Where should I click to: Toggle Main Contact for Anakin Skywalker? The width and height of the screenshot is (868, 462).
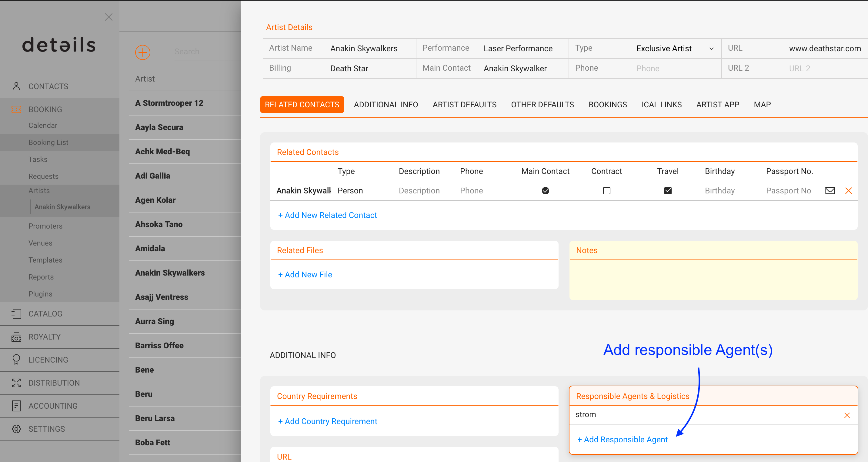[x=545, y=191]
